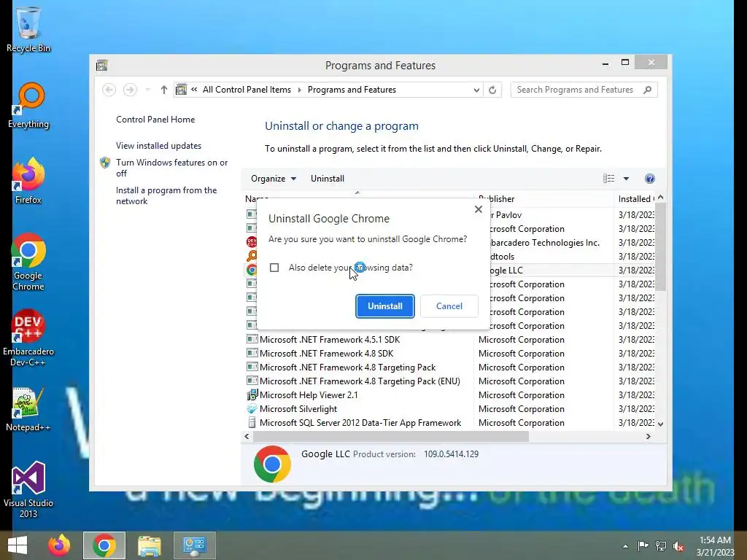Open the Action Center flag icon
Viewport: 747px width, 560px height.
pos(643,546)
